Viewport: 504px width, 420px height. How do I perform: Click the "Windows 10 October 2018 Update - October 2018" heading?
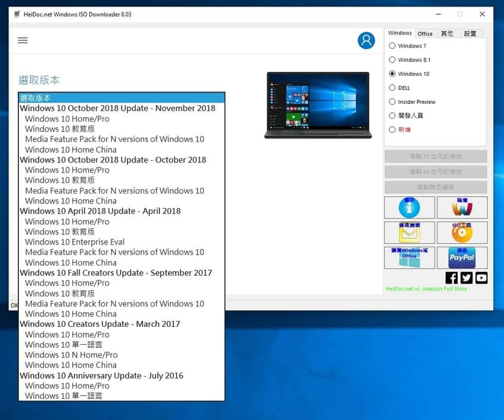[122, 160]
